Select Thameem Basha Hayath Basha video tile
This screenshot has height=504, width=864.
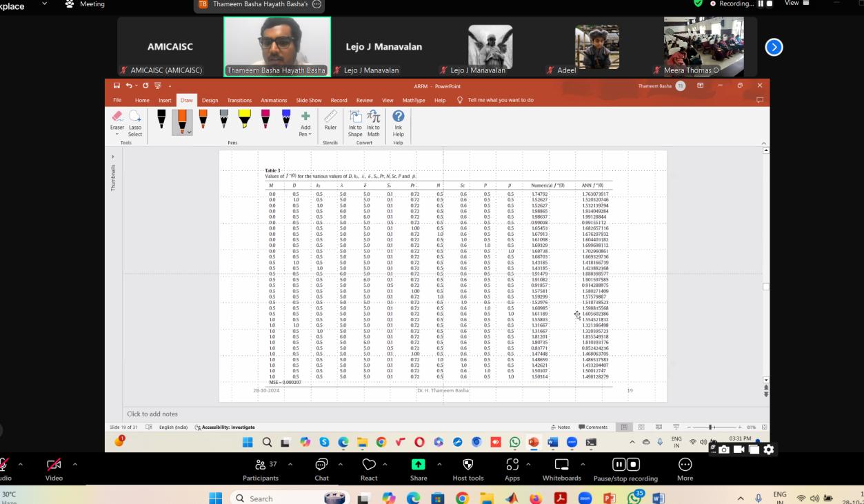click(x=277, y=46)
